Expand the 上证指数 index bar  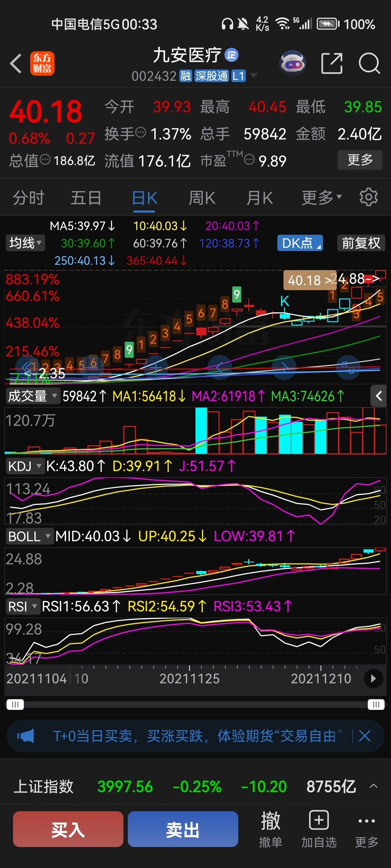(x=374, y=786)
